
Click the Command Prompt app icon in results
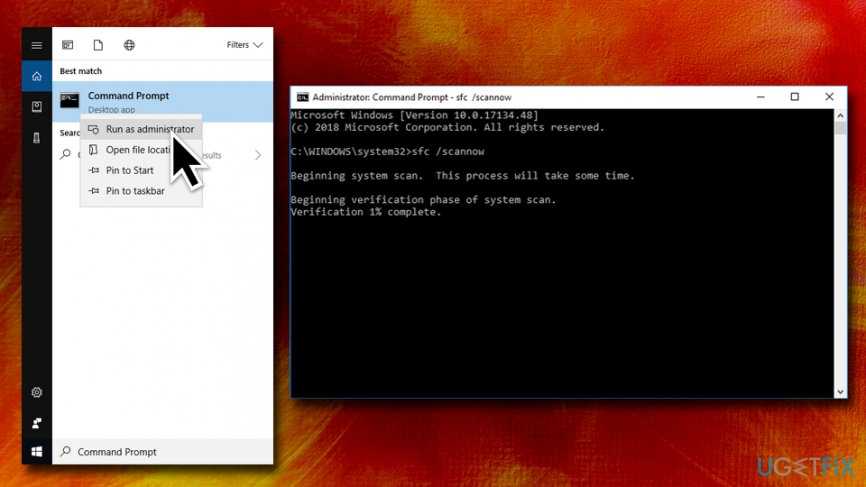coord(70,100)
